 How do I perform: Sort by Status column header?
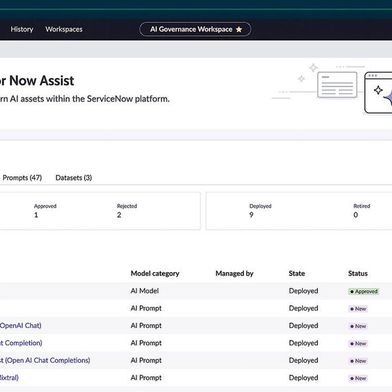(358, 273)
